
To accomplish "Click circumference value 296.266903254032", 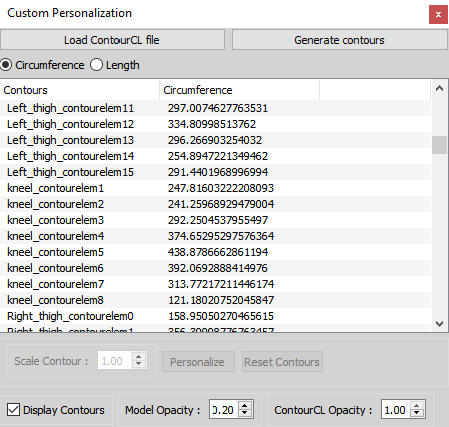I will click(x=215, y=140).
